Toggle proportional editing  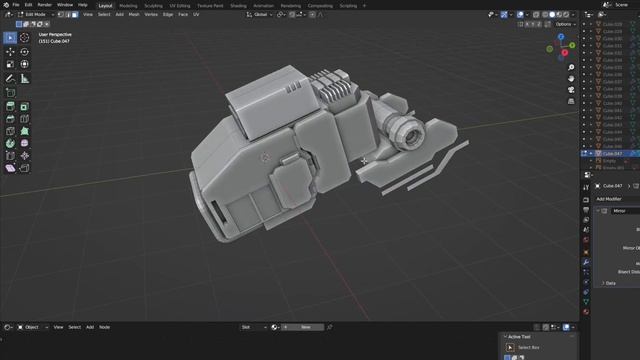pos(312,14)
